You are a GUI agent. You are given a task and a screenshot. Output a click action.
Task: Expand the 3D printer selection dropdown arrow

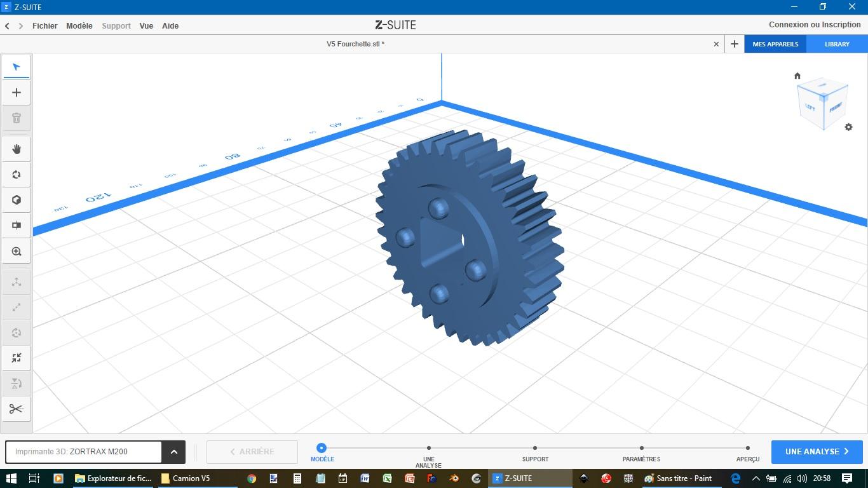(173, 452)
